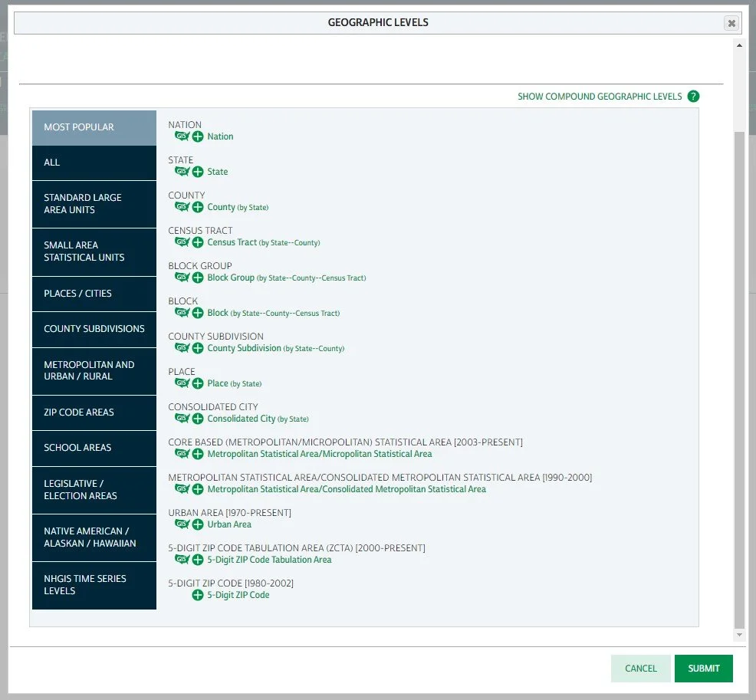Click the Cancel button
This screenshot has width=756, height=700.
pyautogui.click(x=641, y=669)
